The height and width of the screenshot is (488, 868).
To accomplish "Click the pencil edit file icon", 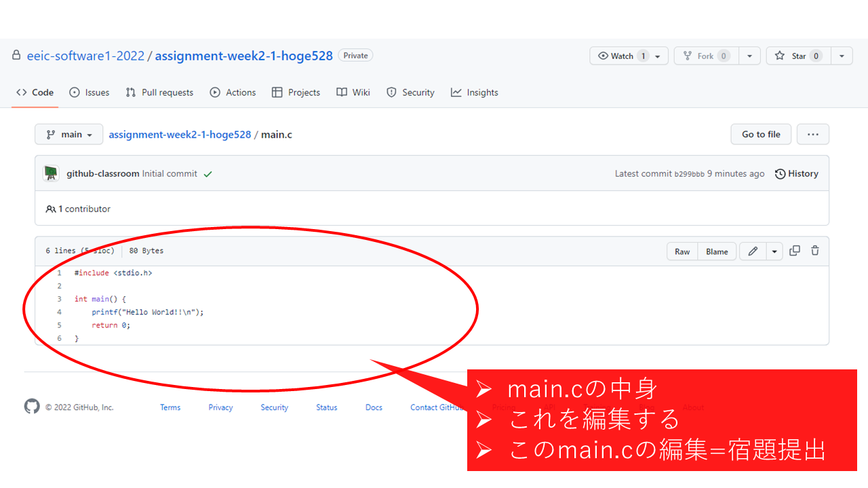I will 752,251.
